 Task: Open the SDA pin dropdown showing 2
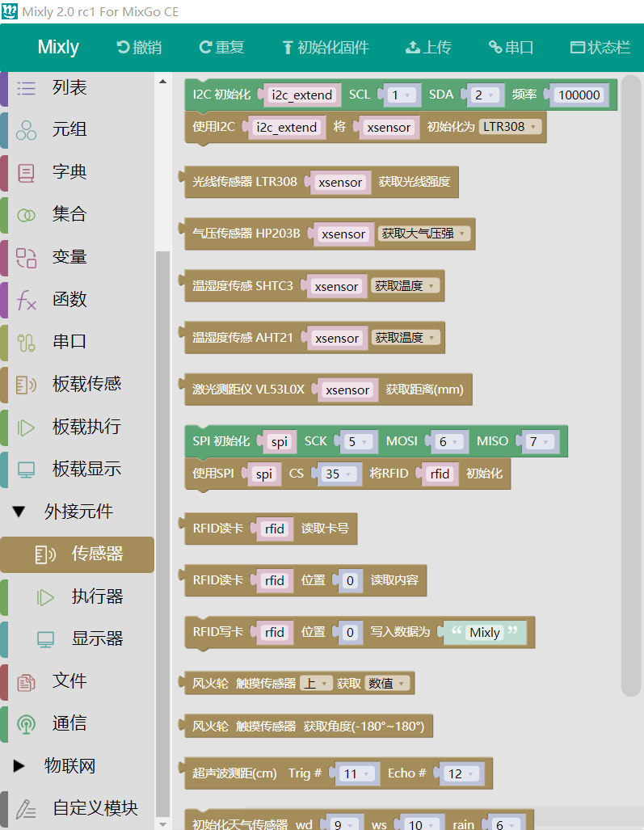click(x=485, y=95)
